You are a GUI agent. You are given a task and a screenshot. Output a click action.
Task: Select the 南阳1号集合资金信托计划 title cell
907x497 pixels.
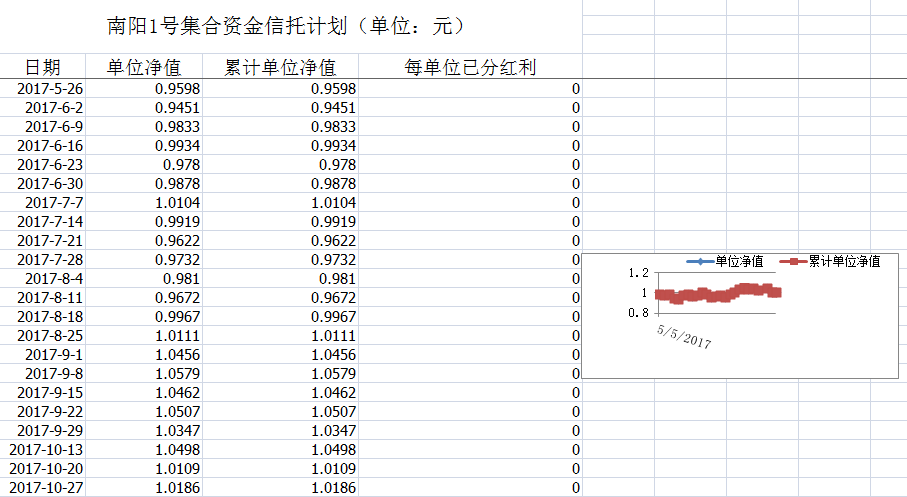click(x=285, y=26)
